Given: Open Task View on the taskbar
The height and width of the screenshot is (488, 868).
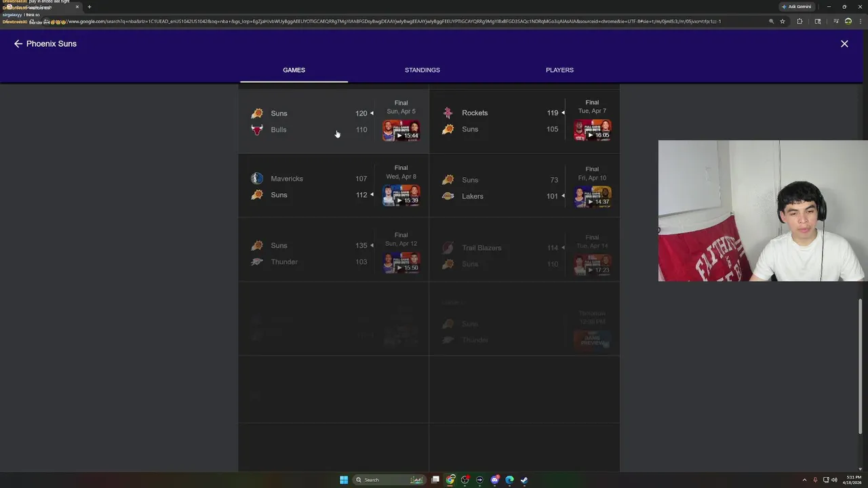Looking at the screenshot, I should coord(435,480).
